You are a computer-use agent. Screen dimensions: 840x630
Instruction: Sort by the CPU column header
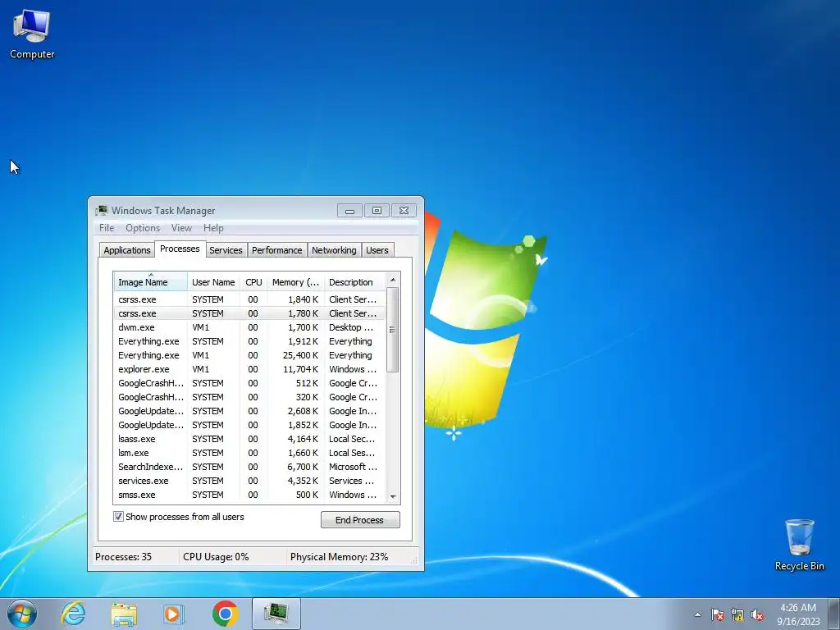tap(253, 282)
